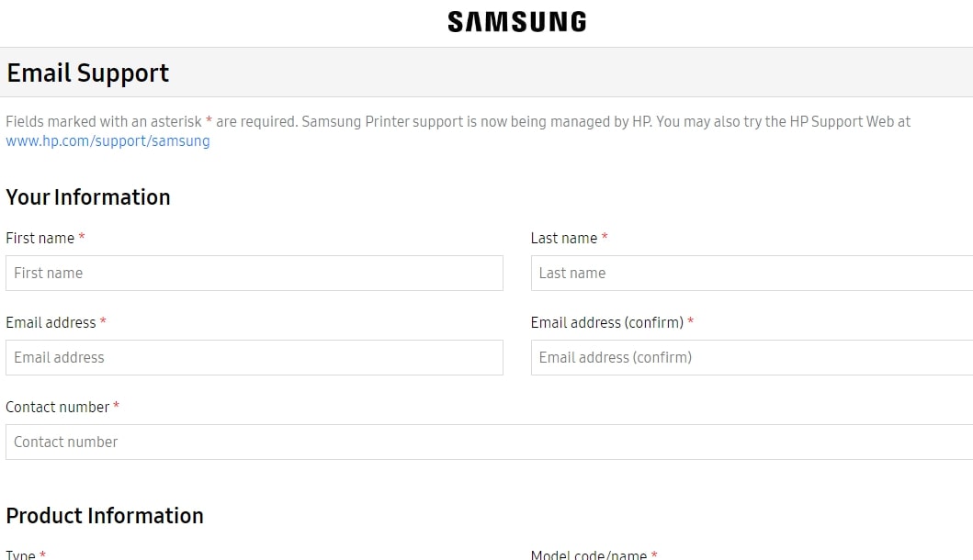Select the Email address input box
This screenshot has height=560, width=973.
tap(255, 357)
